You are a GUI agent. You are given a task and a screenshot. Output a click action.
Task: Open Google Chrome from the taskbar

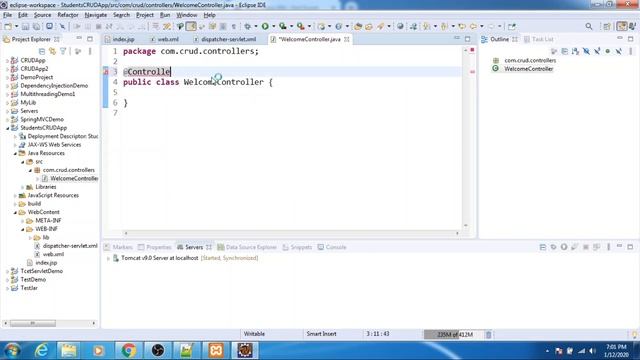point(129,350)
